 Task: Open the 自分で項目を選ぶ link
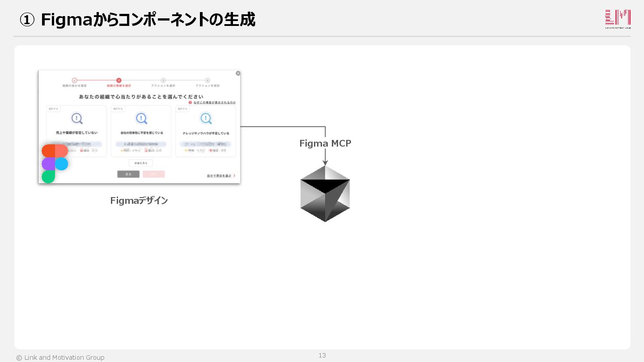pyautogui.click(x=219, y=176)
